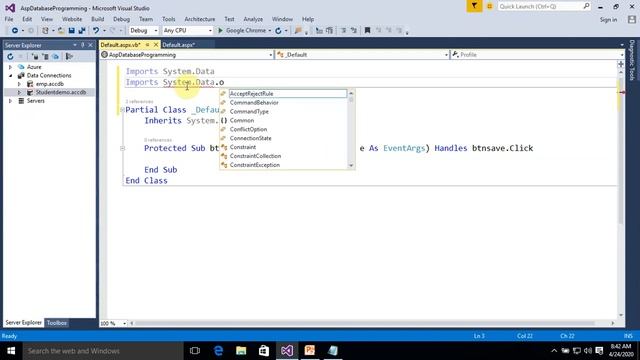This screenshot has height=360, width=640.
Task: Click the Quick Launch search box
Action: [x=544, y=6]
